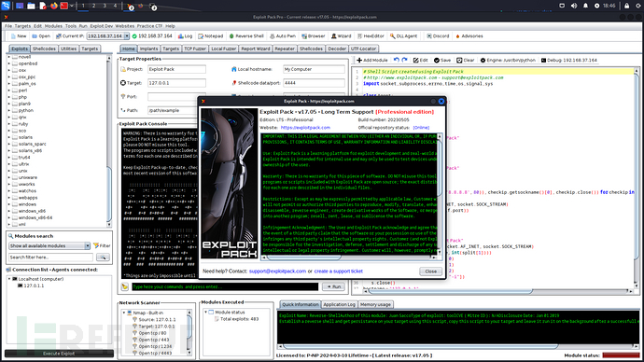Image resolution: width=644 pixels, height=362 pixels.
Task: Open the DLL Agent tool
Action: (x=404, y=36)
